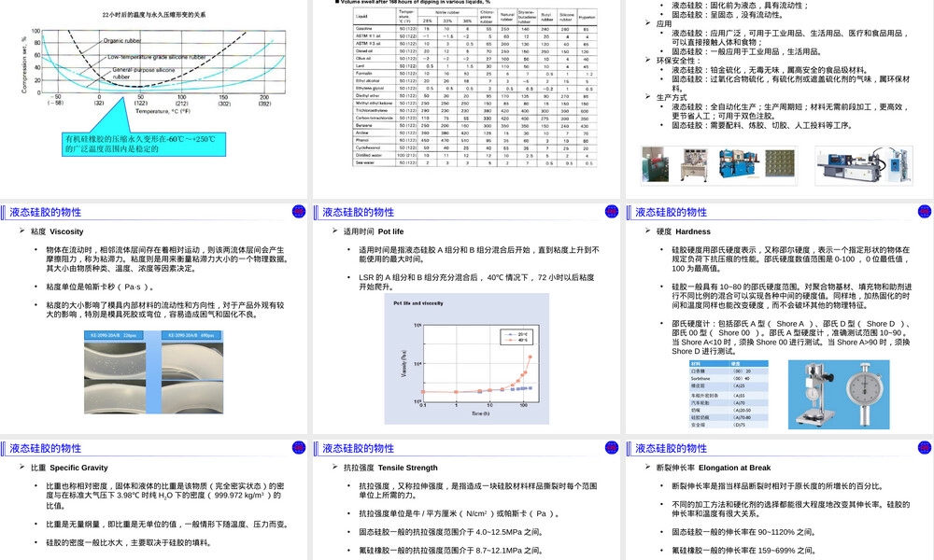This screenshot has height=560, width=934.
Task: Click the bullet '比重是无量纲量'
Action: [167, 525]
